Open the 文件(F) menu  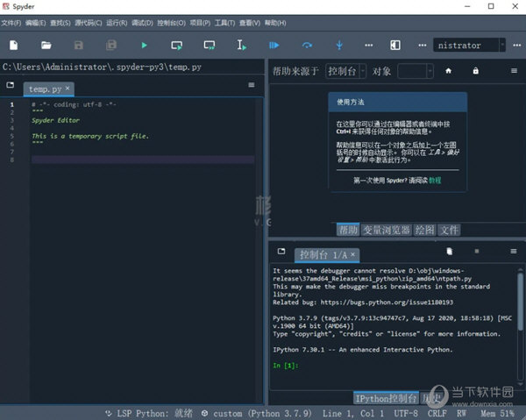11,23
